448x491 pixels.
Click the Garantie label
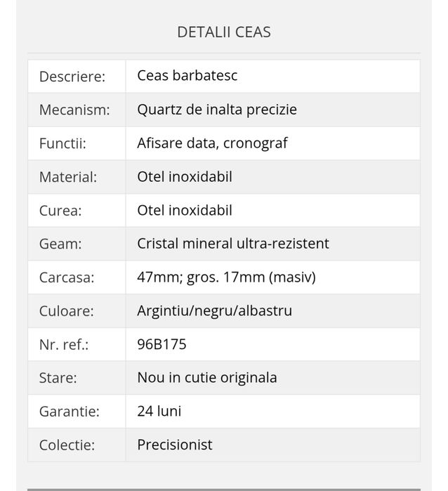(69, 412)
